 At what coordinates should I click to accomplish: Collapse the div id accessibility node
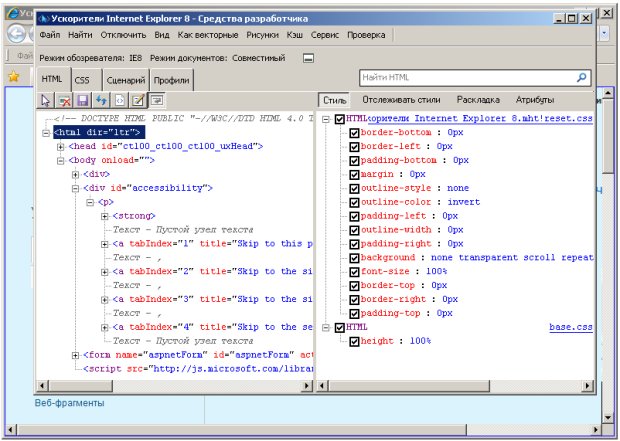pyautogui.click(x=76, y=188)
